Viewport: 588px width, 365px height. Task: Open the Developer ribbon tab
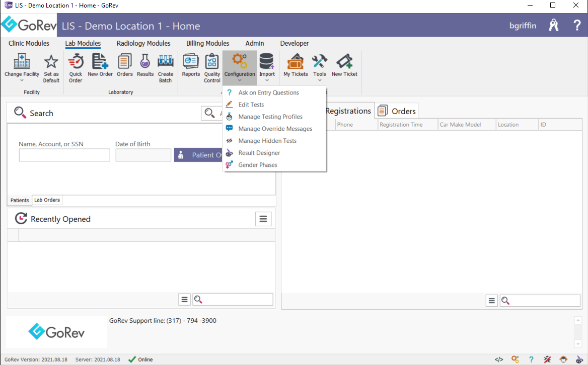pyautogui.click(x=295, y=43)
